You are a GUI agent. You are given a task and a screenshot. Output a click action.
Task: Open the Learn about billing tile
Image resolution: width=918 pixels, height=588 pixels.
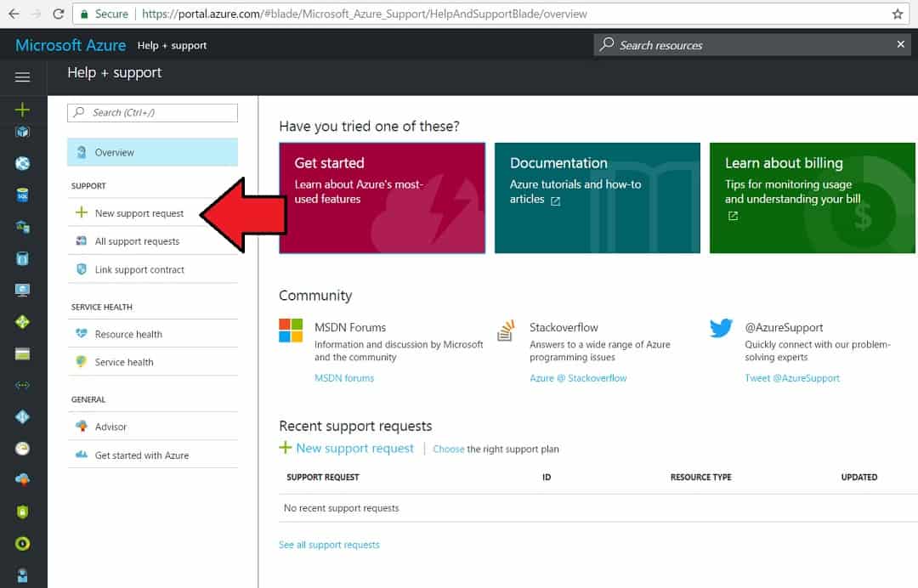coord(812,198)
